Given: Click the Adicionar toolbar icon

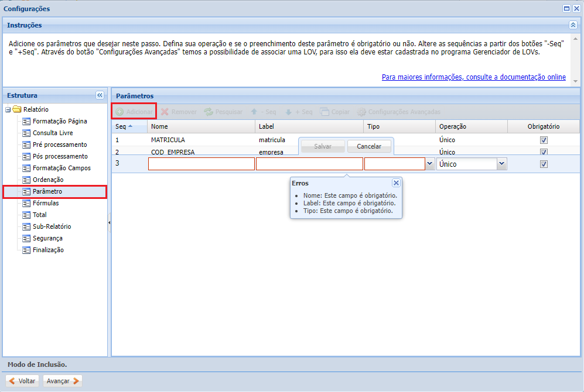Looking at the screenshot, I should pyautogui.click(x=119, y=112).
